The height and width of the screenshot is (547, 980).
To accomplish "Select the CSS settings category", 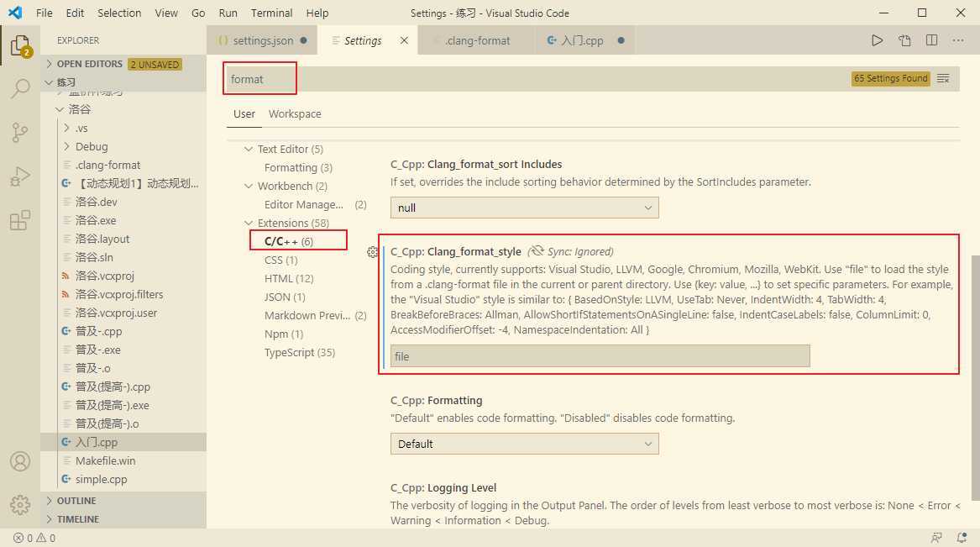I will click(280, 260).
